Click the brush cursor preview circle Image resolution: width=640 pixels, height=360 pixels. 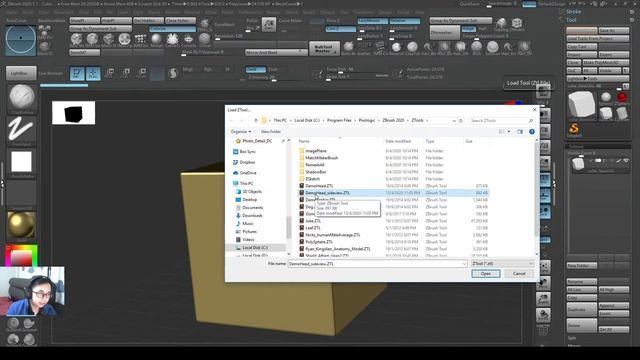click(20, 40)
